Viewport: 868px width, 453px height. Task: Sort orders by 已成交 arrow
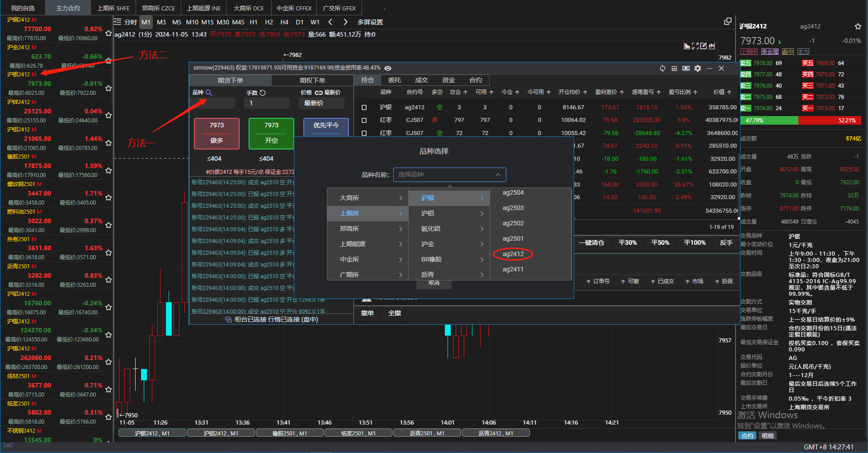[653, 281]
